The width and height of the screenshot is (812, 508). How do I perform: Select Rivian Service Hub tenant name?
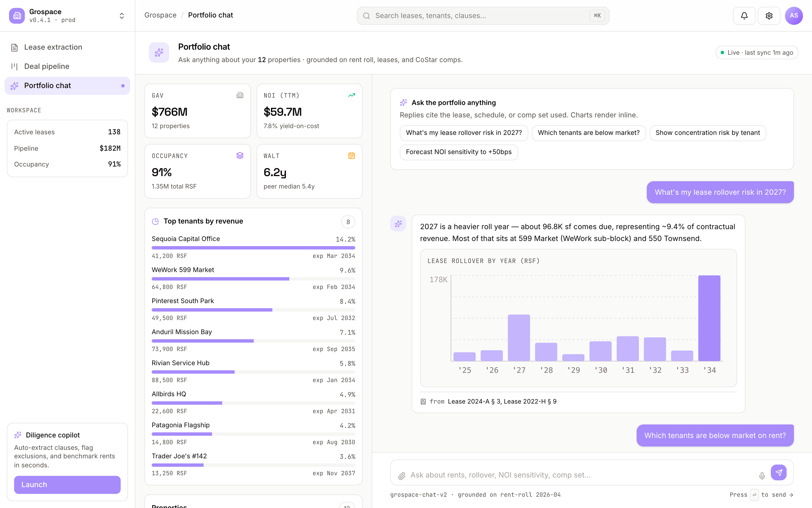pos(180,363)
